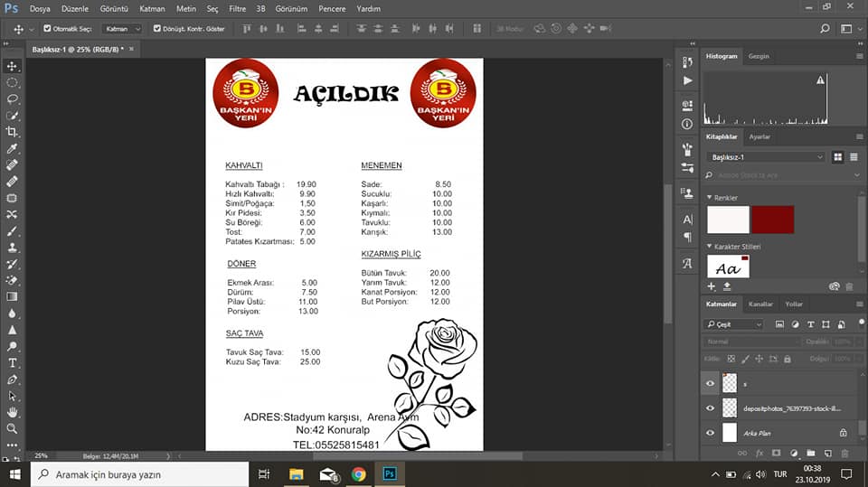The height and width of the screenshot is (487, 868).
Task: Click the Windows Start button
Action: [x=15, y=474]
